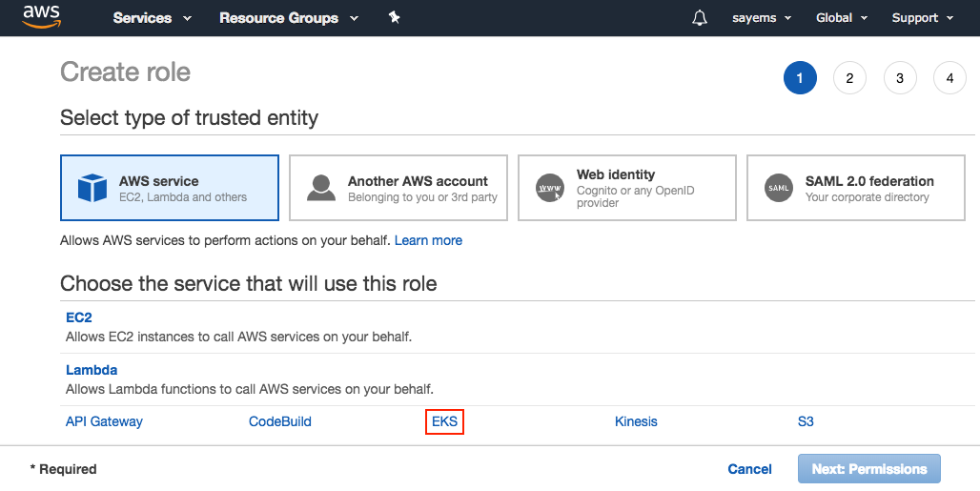
Task: Select Another AWS account entity card
Action: point(398,188)
